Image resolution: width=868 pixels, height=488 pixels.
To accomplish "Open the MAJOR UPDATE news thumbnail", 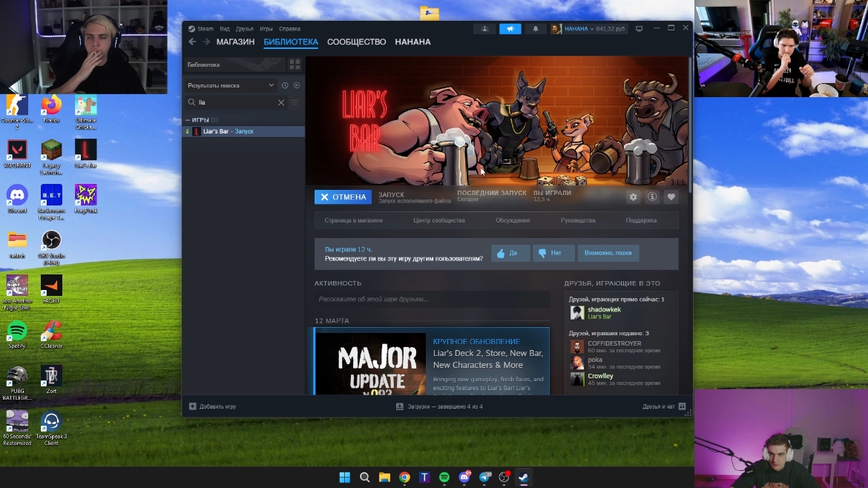I will [371, 363].
